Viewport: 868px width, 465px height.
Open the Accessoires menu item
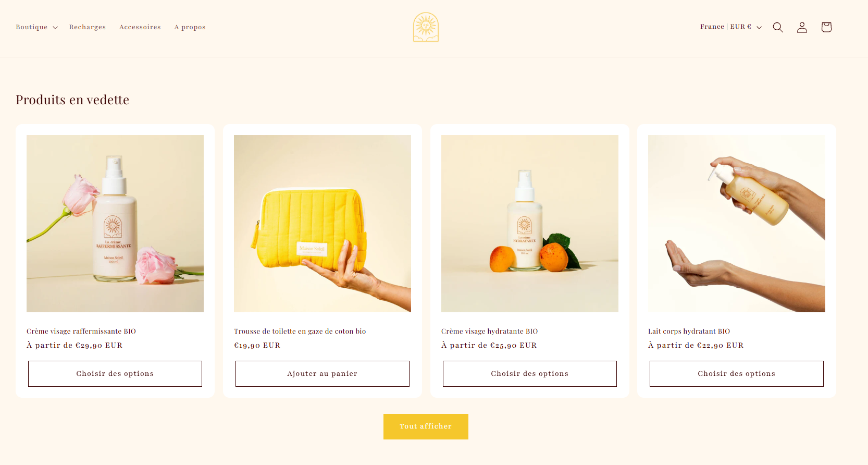pyautogui.click(x=140, y=27)
